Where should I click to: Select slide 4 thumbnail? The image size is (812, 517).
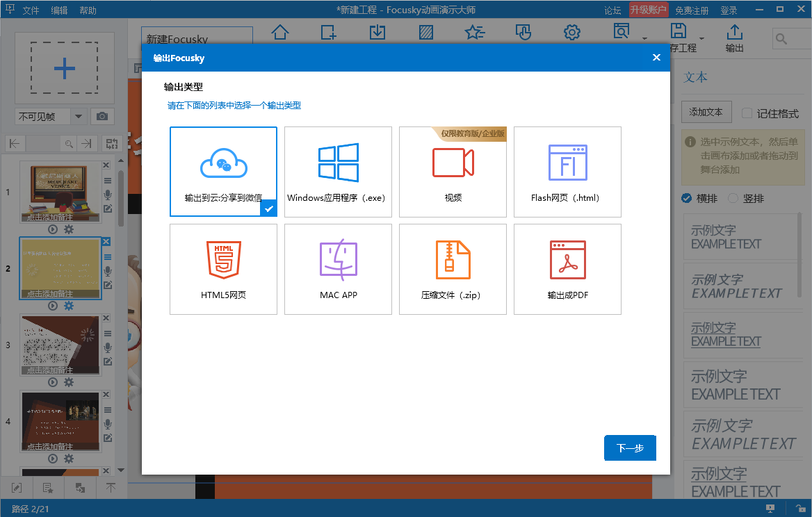pyautogui.click(x=60, y=421)
